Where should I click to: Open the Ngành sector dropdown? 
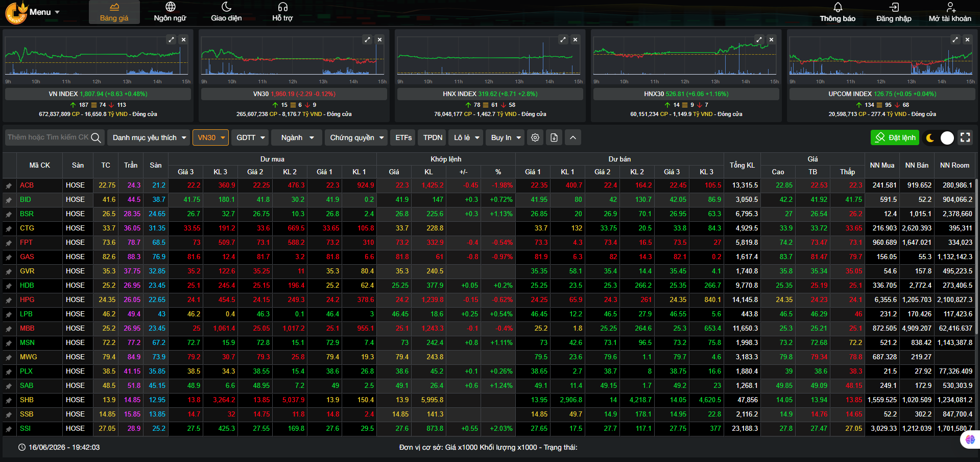click(297, 137)
